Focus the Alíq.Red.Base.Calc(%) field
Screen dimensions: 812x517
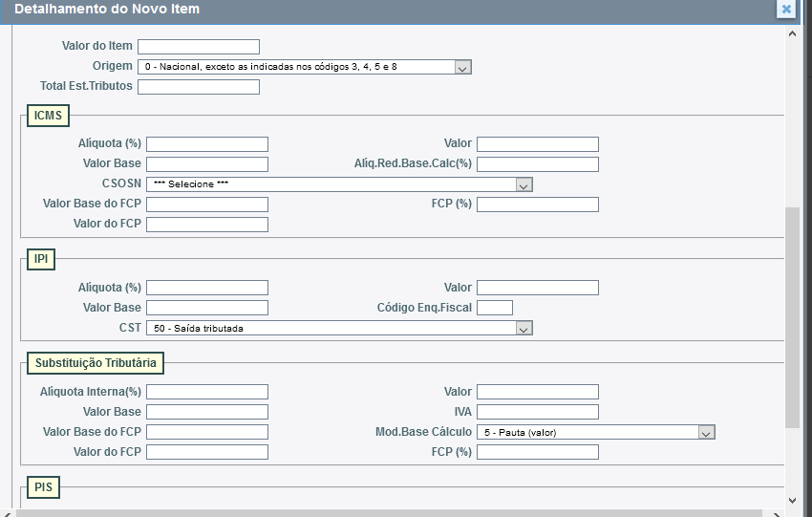tap(537, 164)
